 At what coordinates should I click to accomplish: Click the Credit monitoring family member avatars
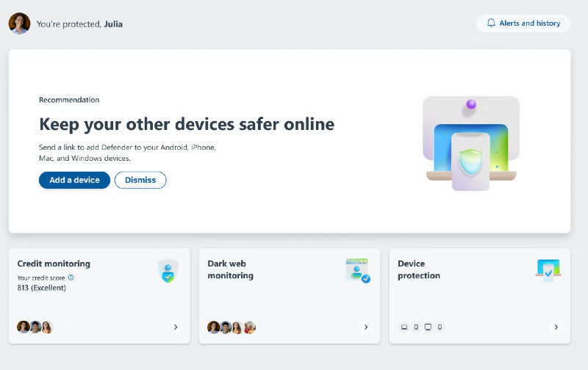coord(35,327)
